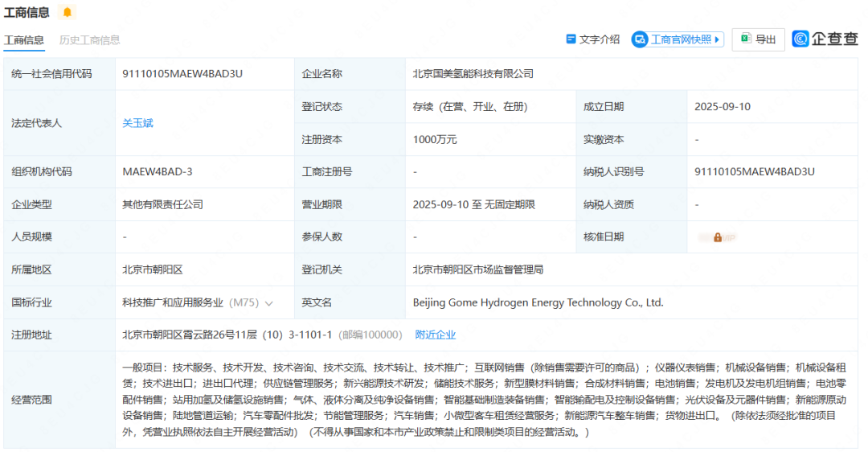Click 登记机关 value 北京市朝阳区市场监督管理局
The image size is (868, 452).
pos(477,269)
